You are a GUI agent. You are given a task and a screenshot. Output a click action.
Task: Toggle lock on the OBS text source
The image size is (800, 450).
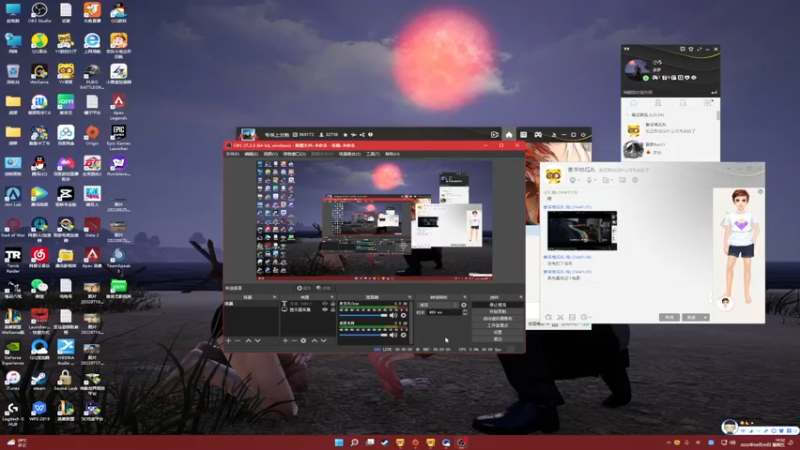(x=333, y=304)
